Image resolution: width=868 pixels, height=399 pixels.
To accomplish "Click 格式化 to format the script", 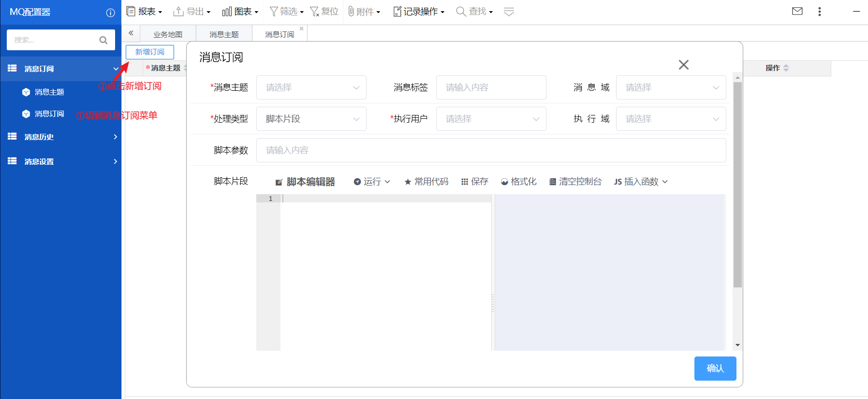I will click(x=519, y=182).
